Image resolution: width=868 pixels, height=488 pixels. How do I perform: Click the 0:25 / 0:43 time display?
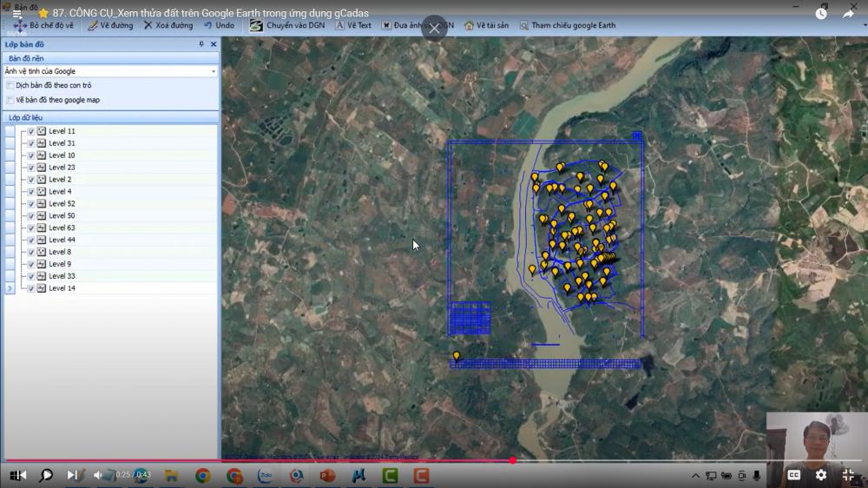point(133,475)
